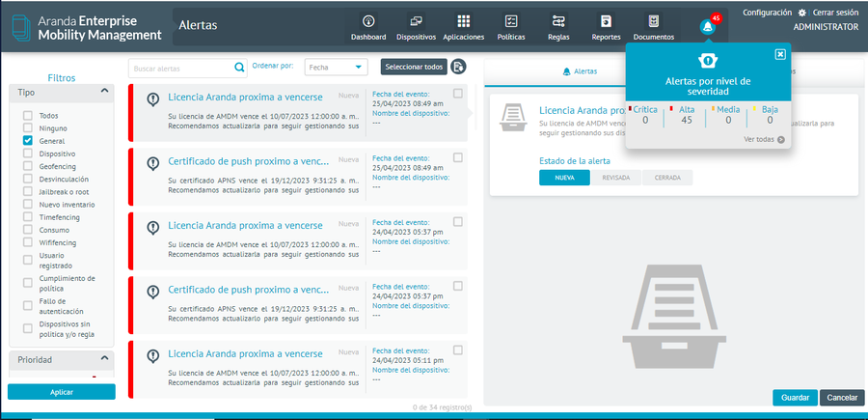Open the Políticas icon

pyautogui.click(x=511, y=21)
